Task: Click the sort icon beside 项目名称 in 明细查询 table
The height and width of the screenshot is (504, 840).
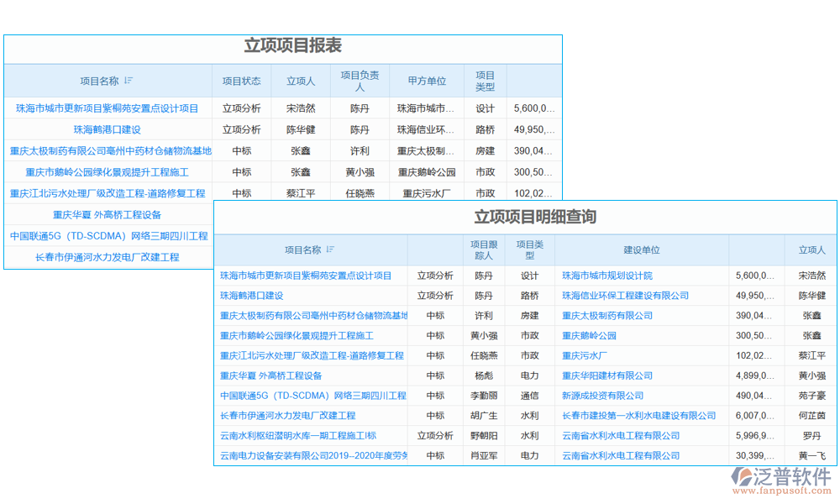Action: click(x=332, y=249)
